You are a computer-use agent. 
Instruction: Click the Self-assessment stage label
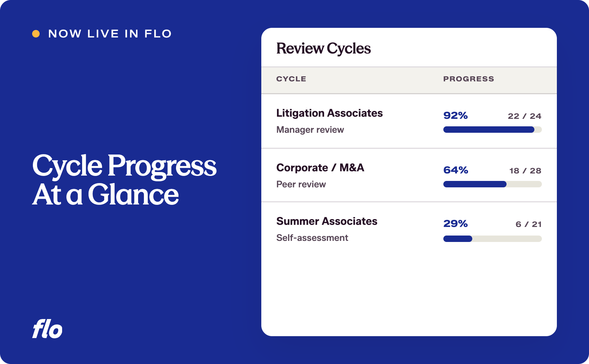coord(312,238)
